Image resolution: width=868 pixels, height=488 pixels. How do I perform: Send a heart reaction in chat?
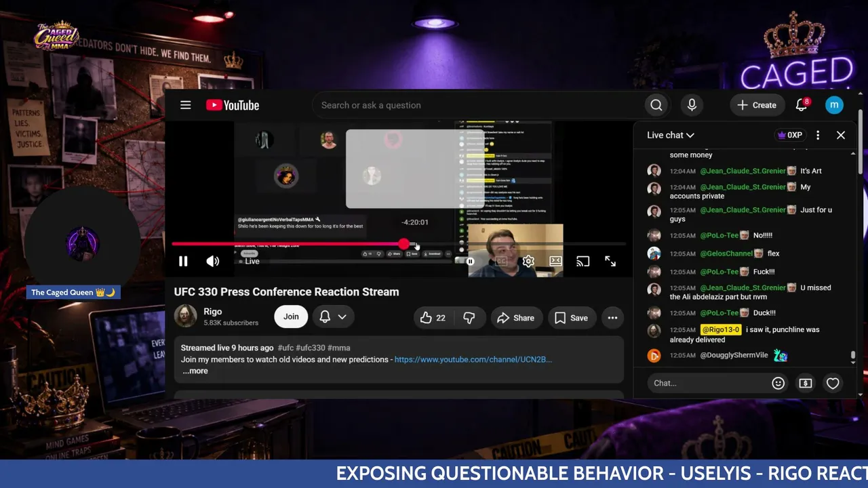(833, 383)
